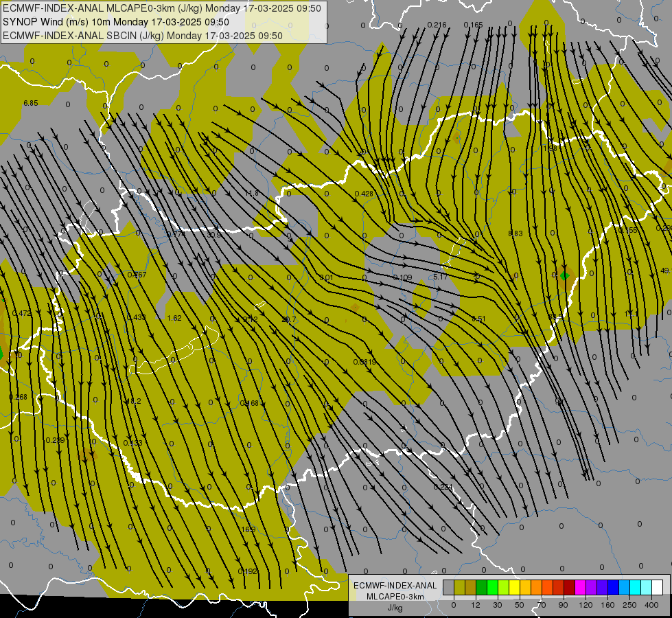Click the legend tick label 250
The width and height of the screenshot is (672, 618).
[x=629, y=605]
